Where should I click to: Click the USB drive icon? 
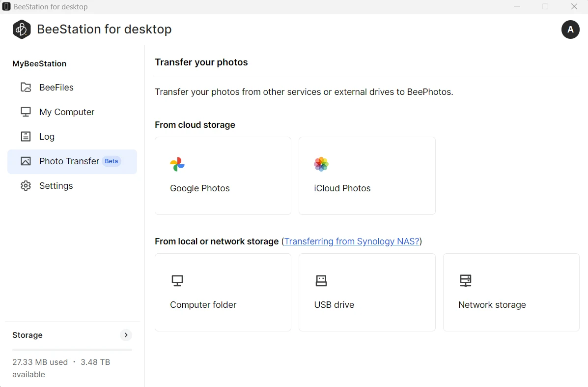point(321,281)
